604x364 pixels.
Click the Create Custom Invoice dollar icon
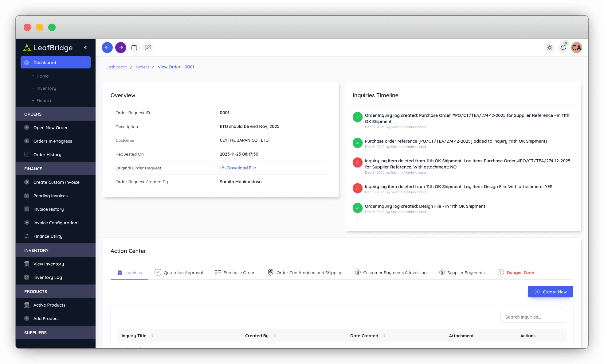coord(27,182)
